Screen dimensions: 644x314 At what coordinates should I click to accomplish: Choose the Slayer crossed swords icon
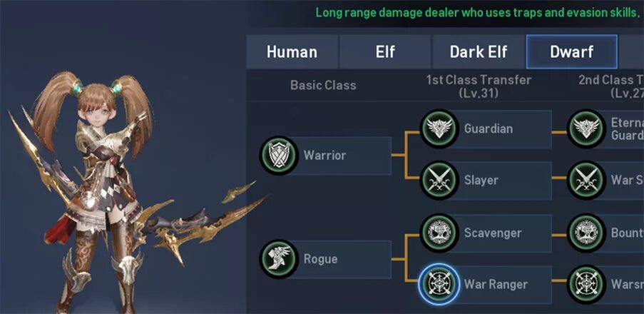pyautogui.click(x=440, y=181)
